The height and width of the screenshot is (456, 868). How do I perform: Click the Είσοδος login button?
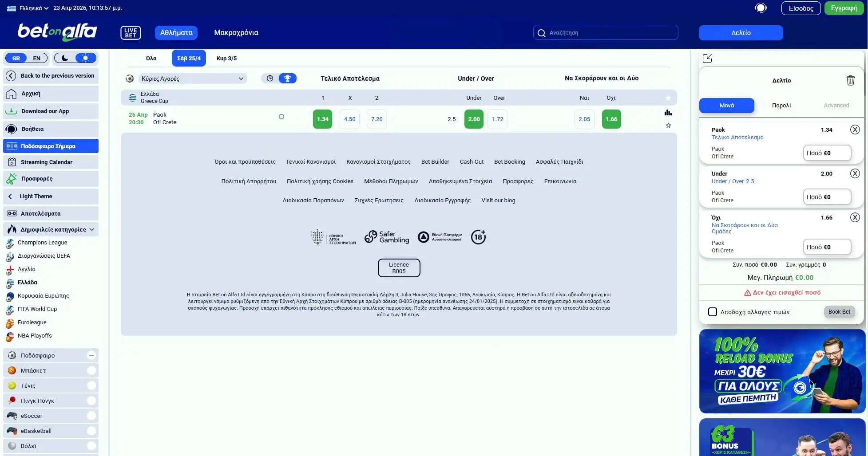[x=801, y=8]
